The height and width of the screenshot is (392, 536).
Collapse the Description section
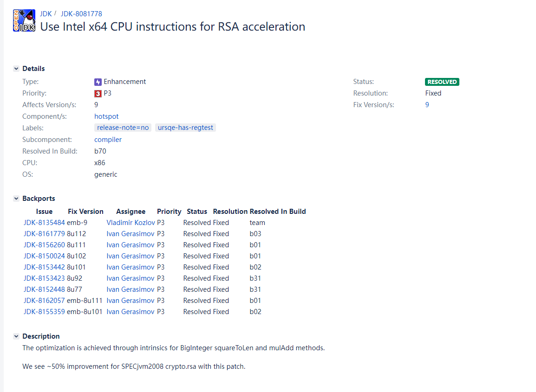pos(17,336)
